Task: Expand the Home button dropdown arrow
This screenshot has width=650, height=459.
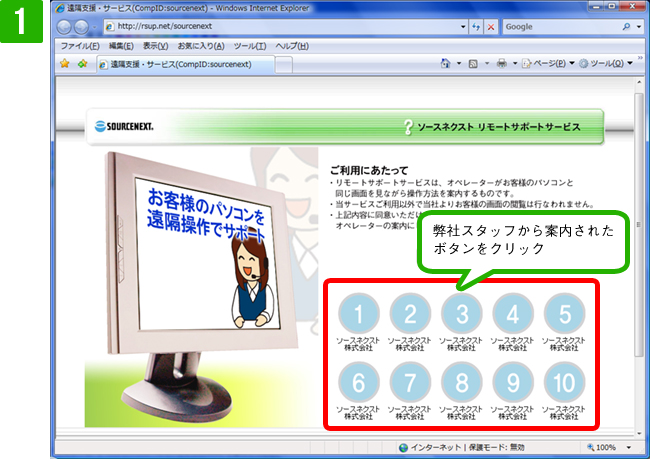Action: click(x=458, y=63)
